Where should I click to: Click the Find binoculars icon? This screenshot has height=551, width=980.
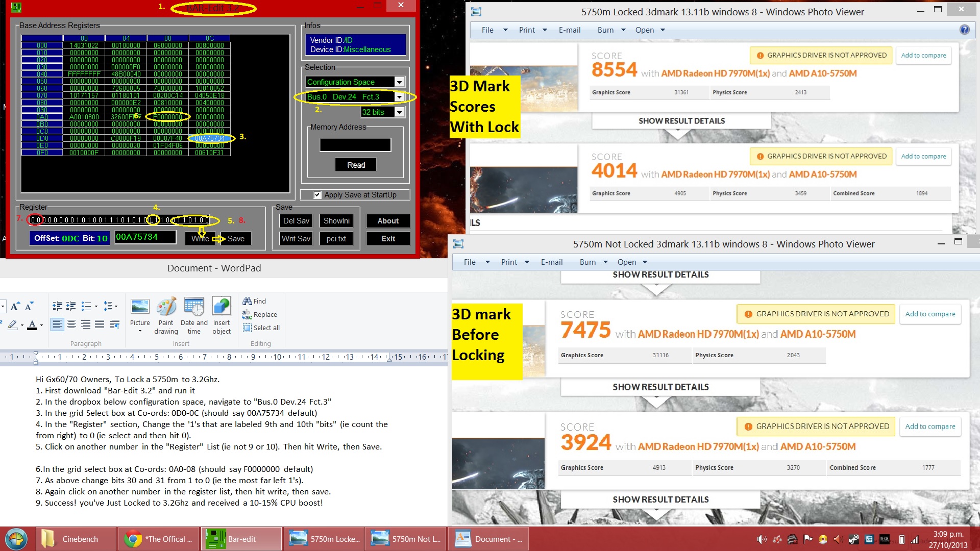click(247, 301)
